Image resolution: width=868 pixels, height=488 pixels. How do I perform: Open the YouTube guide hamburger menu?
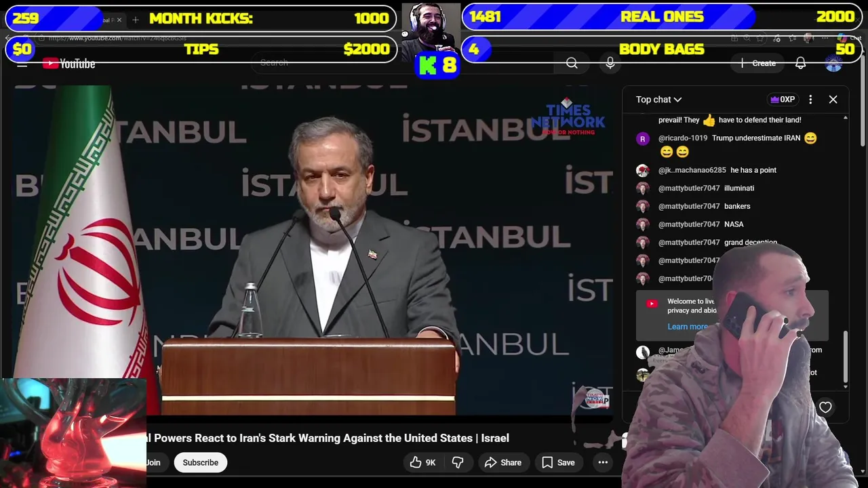click(22, 64)
